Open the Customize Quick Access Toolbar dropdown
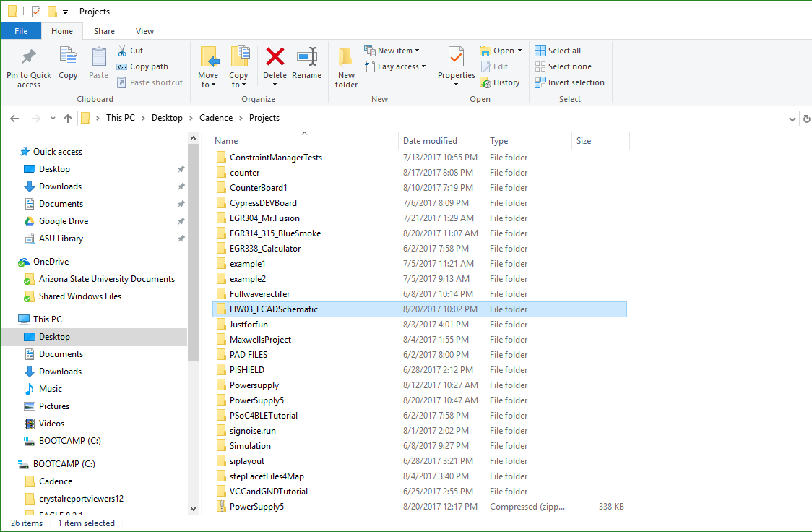 [x=65, y=12]
